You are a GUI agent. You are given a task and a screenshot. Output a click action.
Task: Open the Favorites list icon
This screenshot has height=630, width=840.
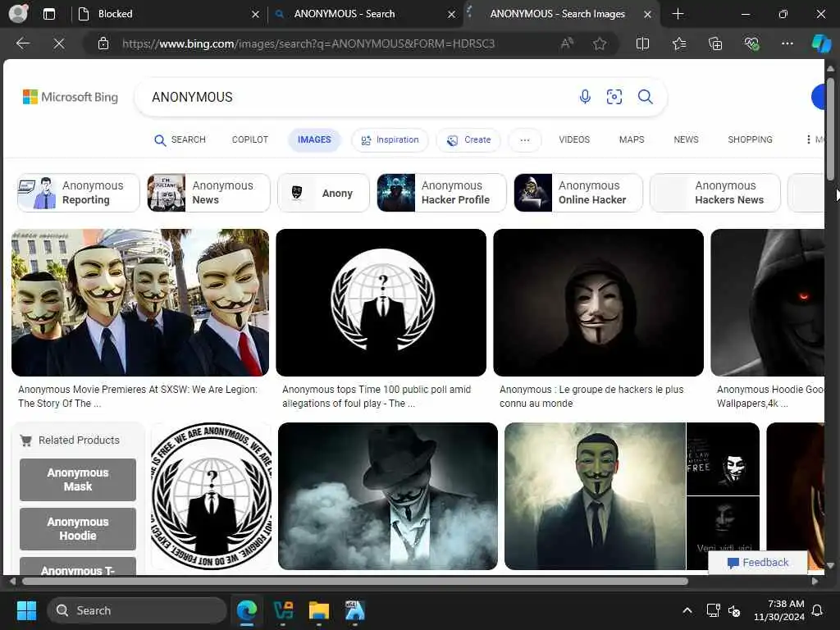(x=678, y=43)
